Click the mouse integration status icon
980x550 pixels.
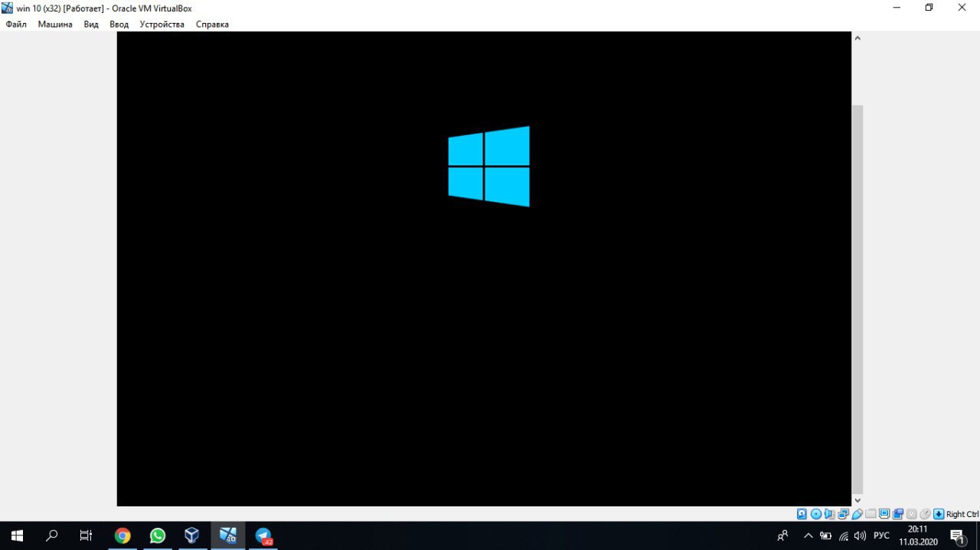tap(925, 514)
